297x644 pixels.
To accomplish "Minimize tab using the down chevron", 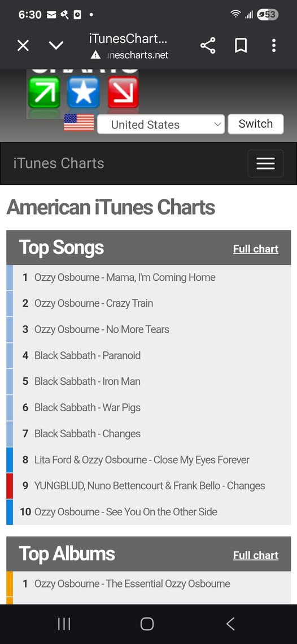I will click(56, 45).
